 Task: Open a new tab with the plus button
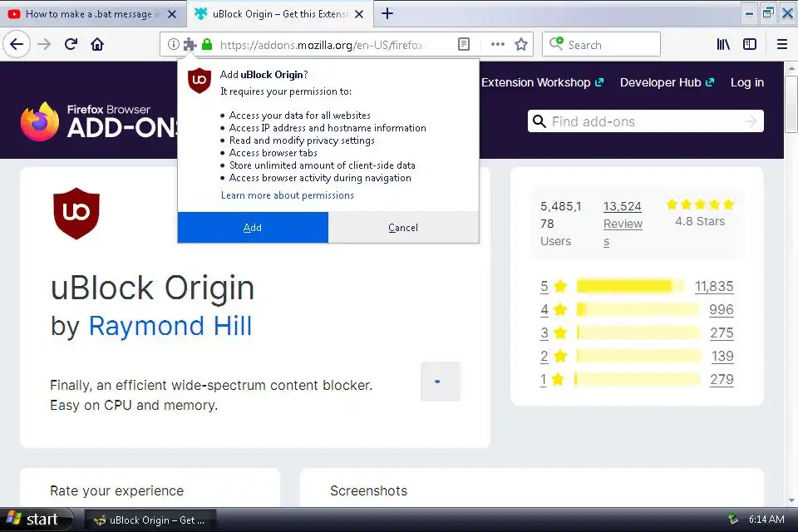[x=387, y=14]
